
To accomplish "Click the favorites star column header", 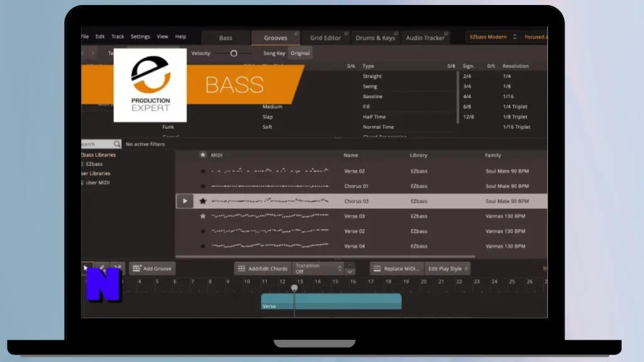I will (203, 155).
